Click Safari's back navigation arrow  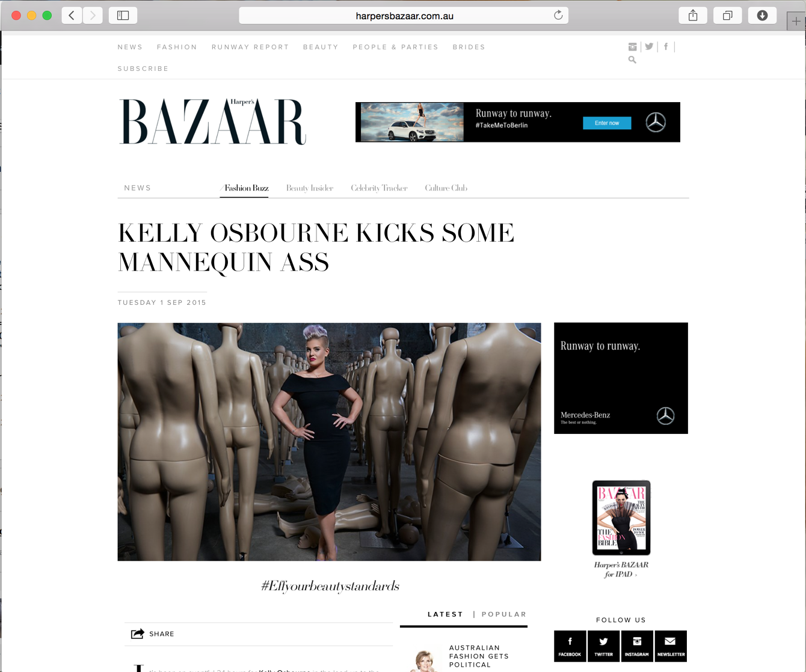[72, 16]
